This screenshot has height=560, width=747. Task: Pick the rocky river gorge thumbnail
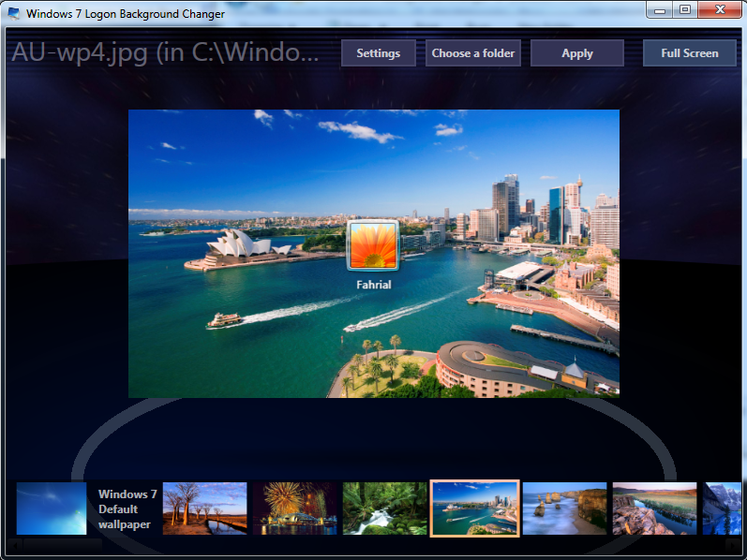[x=654, y=508]
